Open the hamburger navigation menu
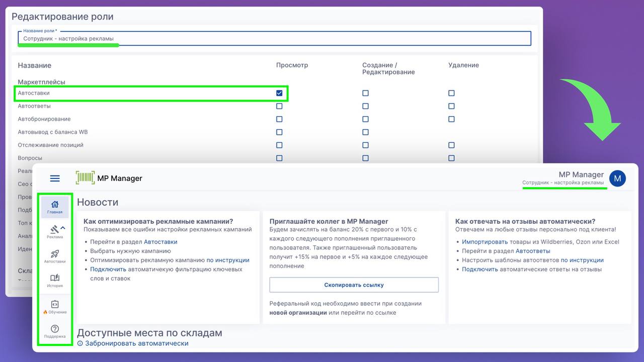This screenshot has height=362, width=644. tap(55, 178)
